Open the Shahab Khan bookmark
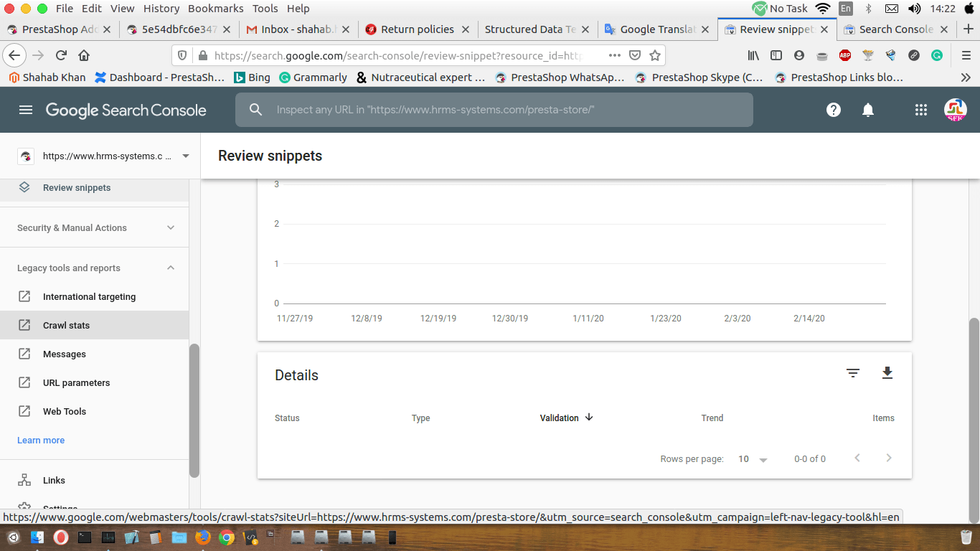980x551 pixels. (47, 77)
